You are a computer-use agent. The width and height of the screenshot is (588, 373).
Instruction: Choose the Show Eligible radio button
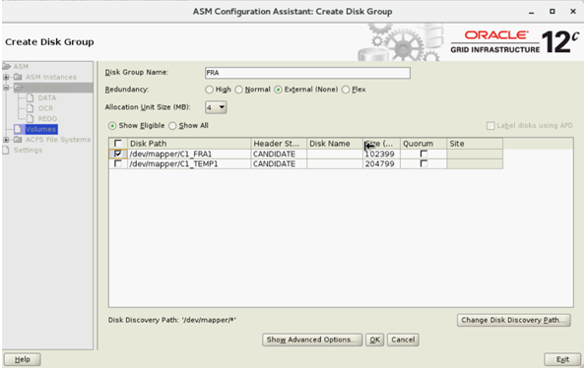112,126
